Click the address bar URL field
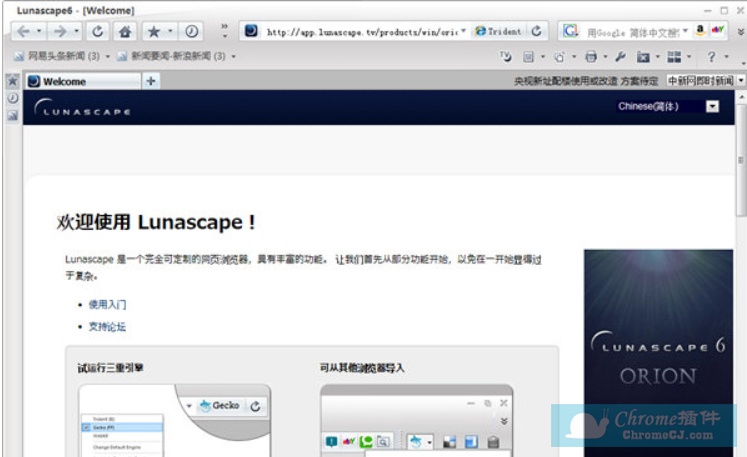 [361, 32]
